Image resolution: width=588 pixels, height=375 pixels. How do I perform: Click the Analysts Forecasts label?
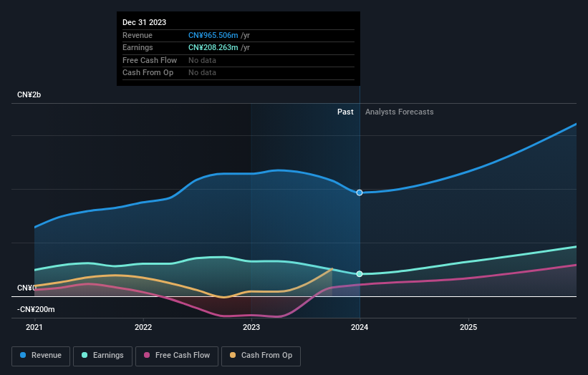pyautogui.click(x=400, y=112)
